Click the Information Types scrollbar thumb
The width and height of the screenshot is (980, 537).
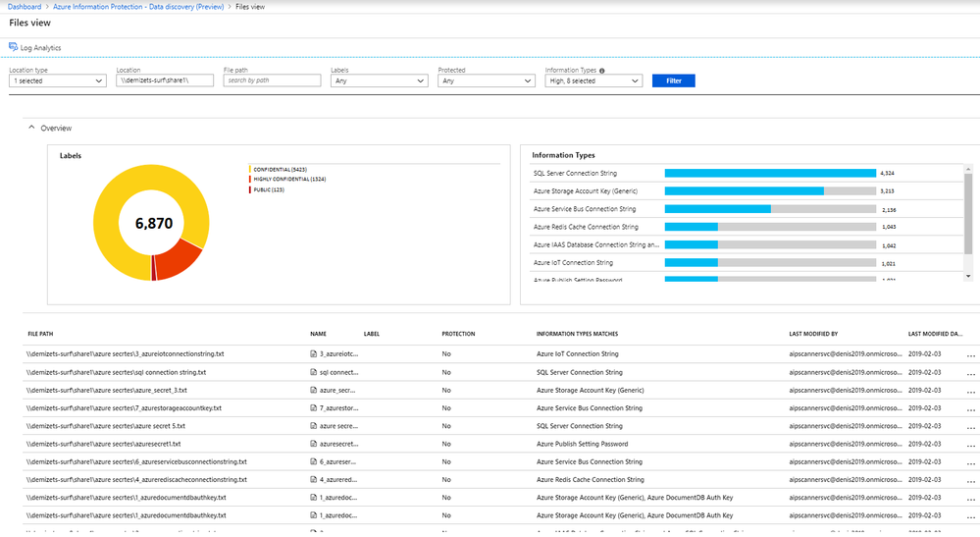(x=968, y=214)
